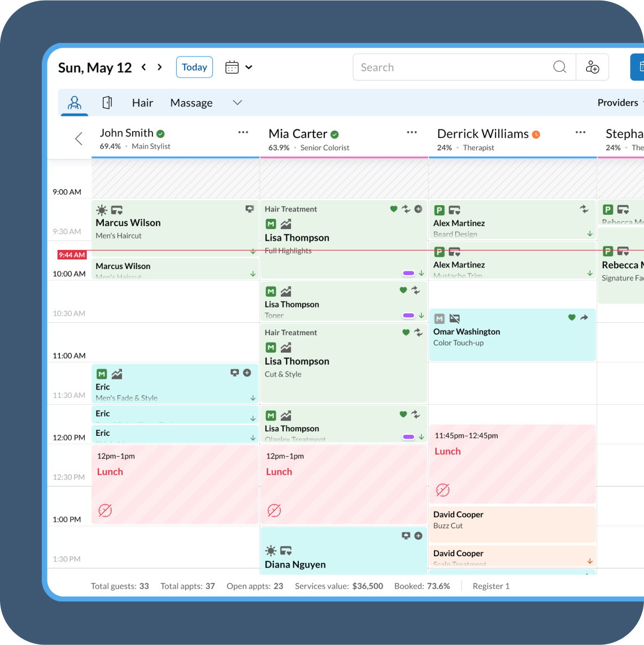Select the Hair tab
The width and height of the screenshot is (644, 645).
point(142,103)
